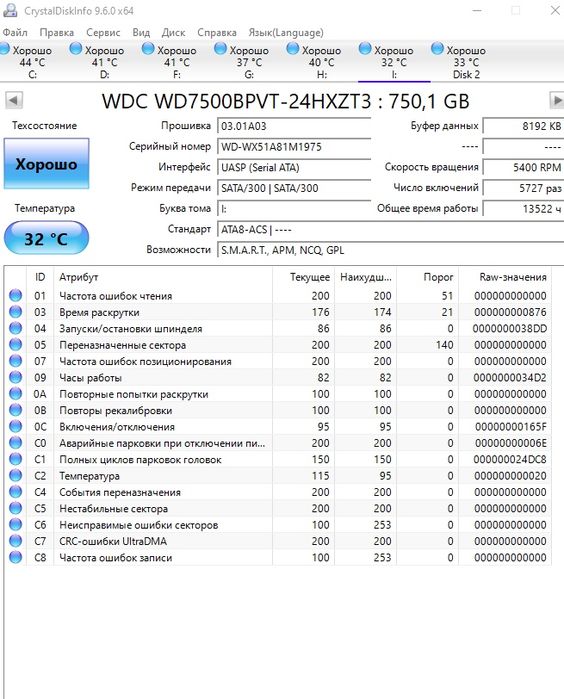
Task: Click status orb for Переназначенные сектора
Action: (16, 344)
